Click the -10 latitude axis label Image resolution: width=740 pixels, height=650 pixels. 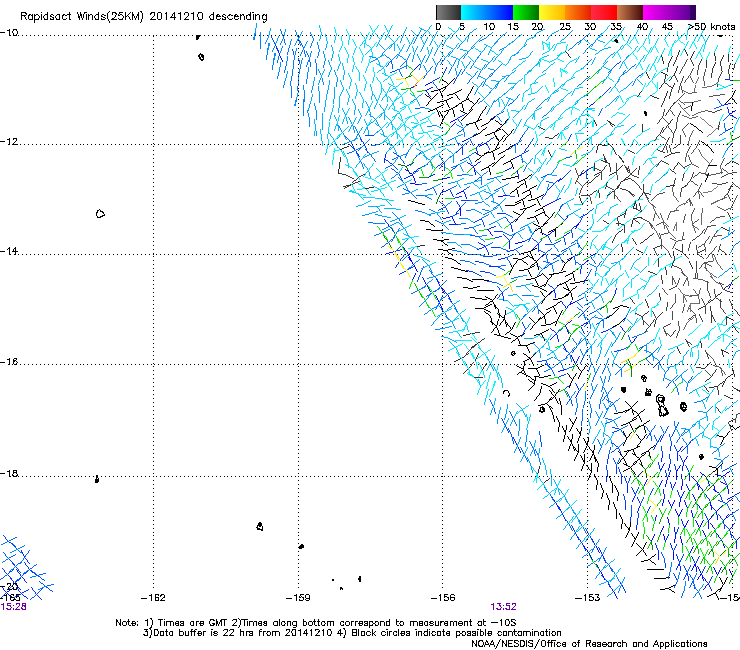click(x=9, y=33)
